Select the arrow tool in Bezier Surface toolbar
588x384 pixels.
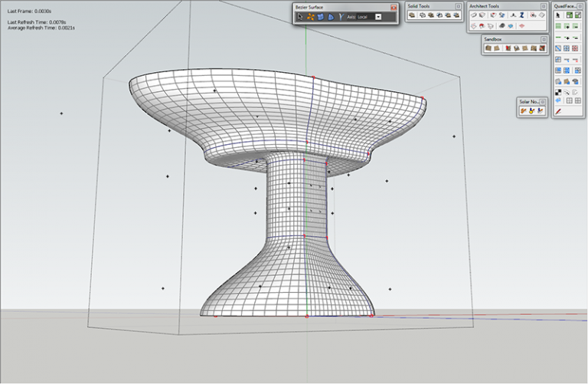tap(300, 16)
